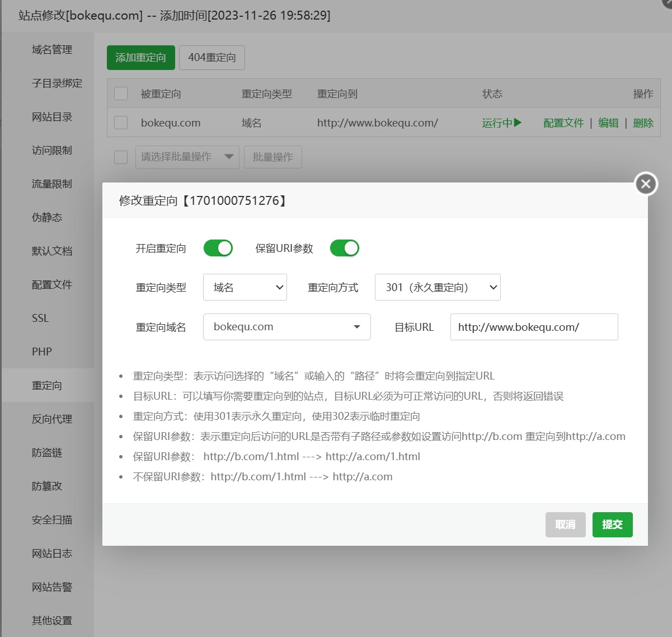Click the 运行中 status link
The image size is (672, 637).
click(502, 123)
